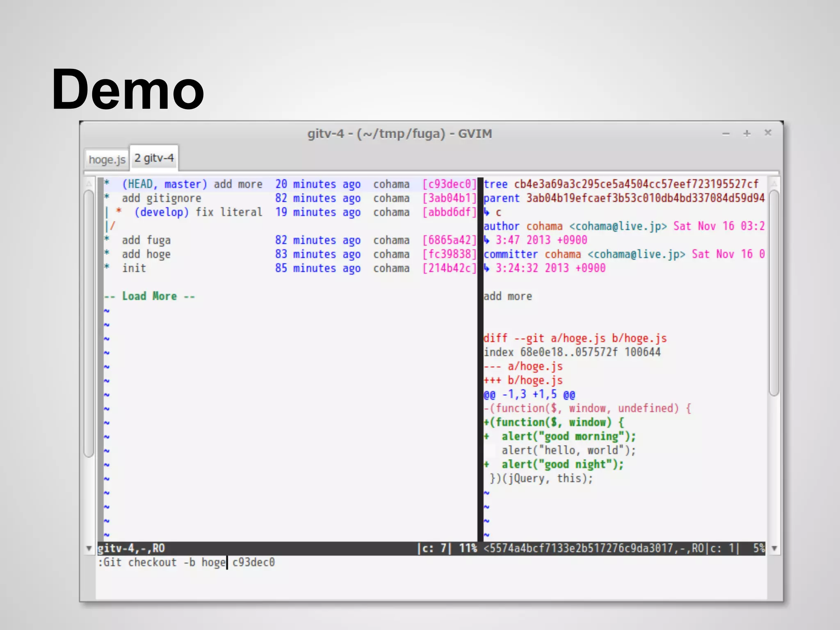Click the right scrollbar down arrow

click(x=774, y=548)
